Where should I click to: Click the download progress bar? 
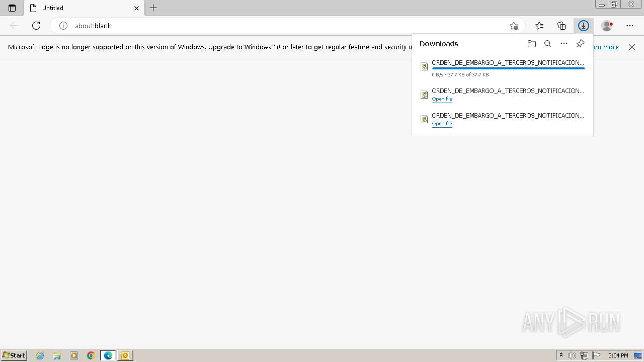click(x=508, y=68)
